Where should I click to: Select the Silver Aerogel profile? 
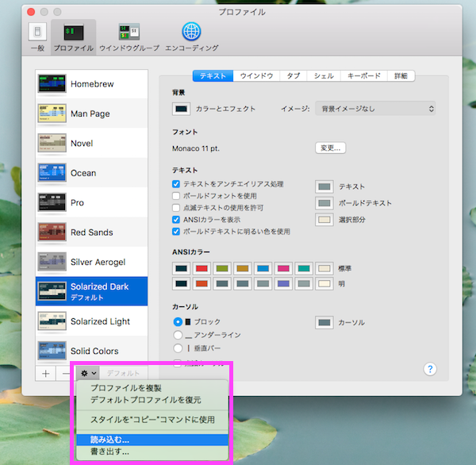point(91,262)
